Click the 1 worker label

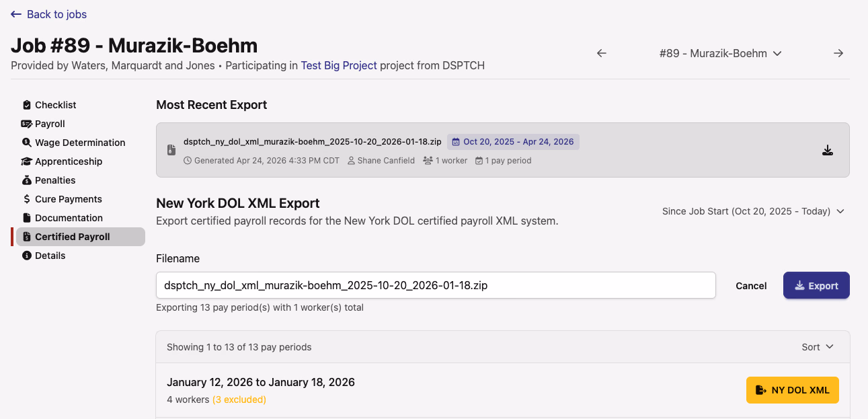pos(445,161)
